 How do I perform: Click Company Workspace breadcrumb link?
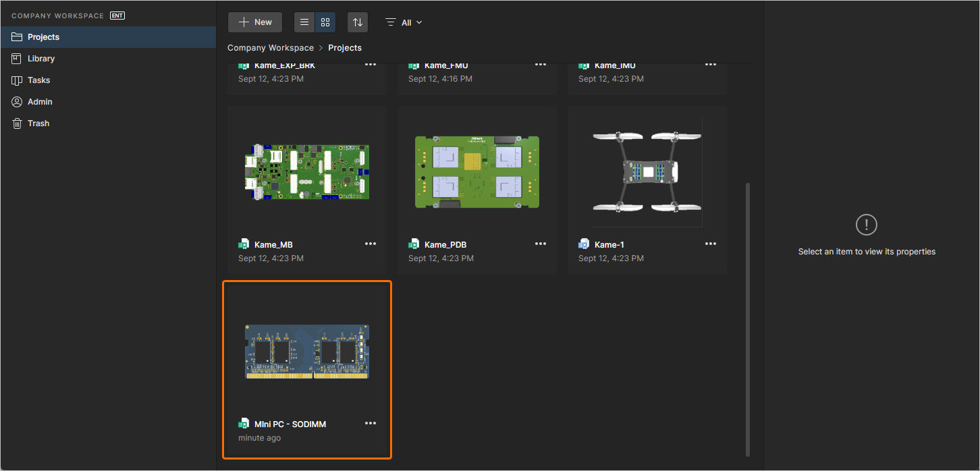[270, 48]
